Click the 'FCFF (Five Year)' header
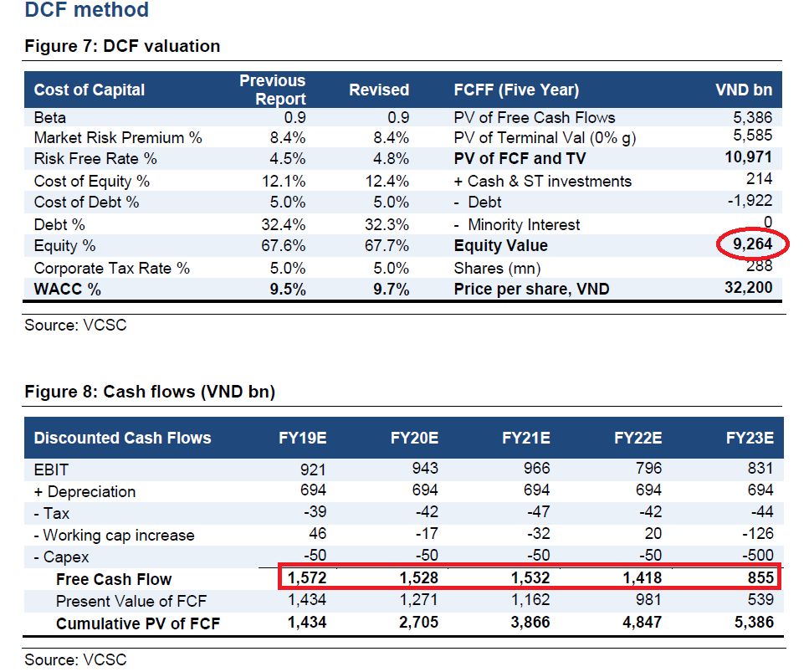 [x=516, y=90]
